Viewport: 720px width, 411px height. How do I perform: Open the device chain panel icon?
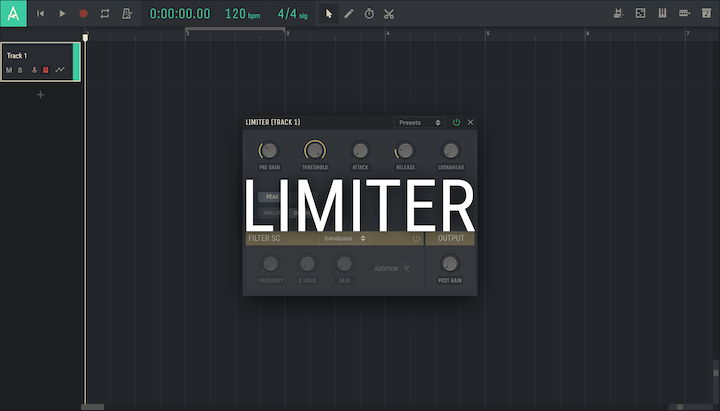[684, 13]
